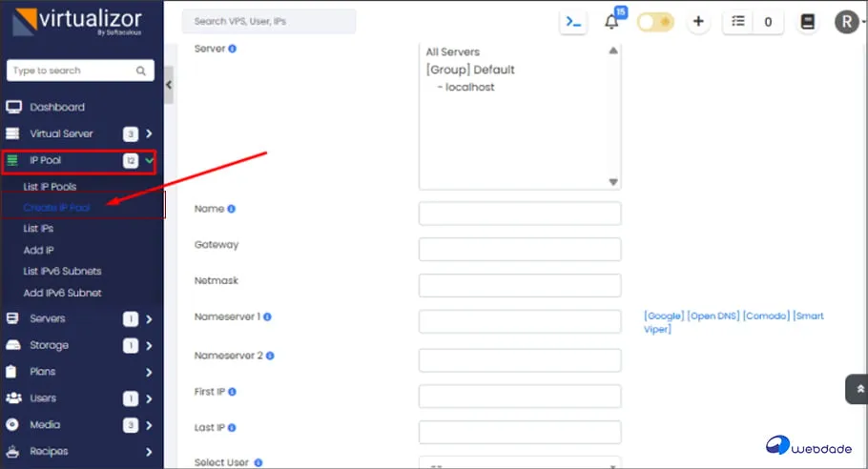Click the Server list scrollbar down arrow
This screenshot has height=469, width=868.
[x=613, y=182]
